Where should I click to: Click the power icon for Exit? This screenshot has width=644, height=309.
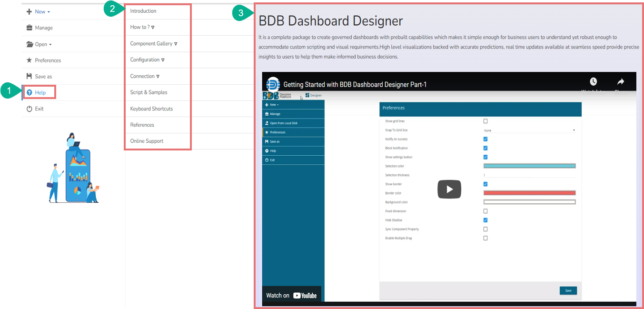point(30,109)
